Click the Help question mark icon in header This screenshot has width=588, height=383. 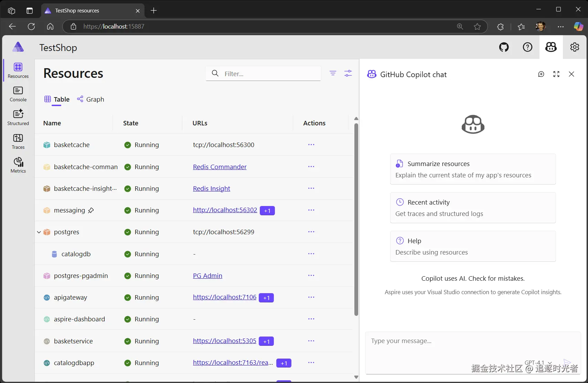[527, 47]
